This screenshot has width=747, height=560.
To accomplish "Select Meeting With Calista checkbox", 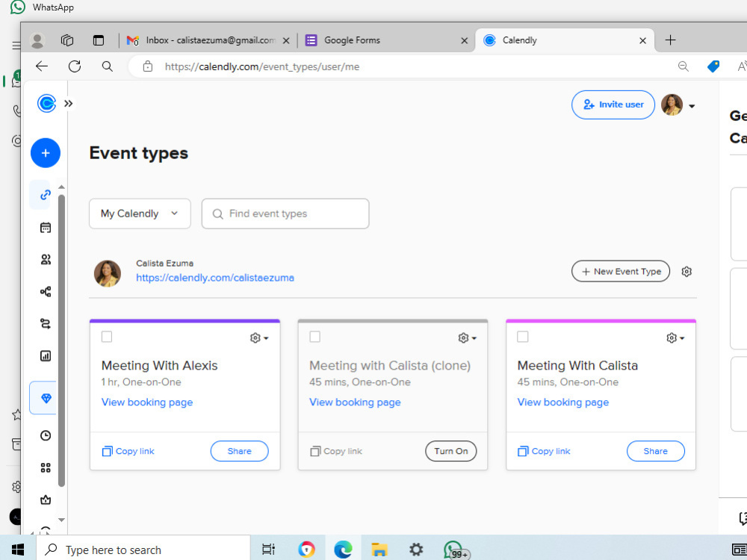I will coord(523,337).
